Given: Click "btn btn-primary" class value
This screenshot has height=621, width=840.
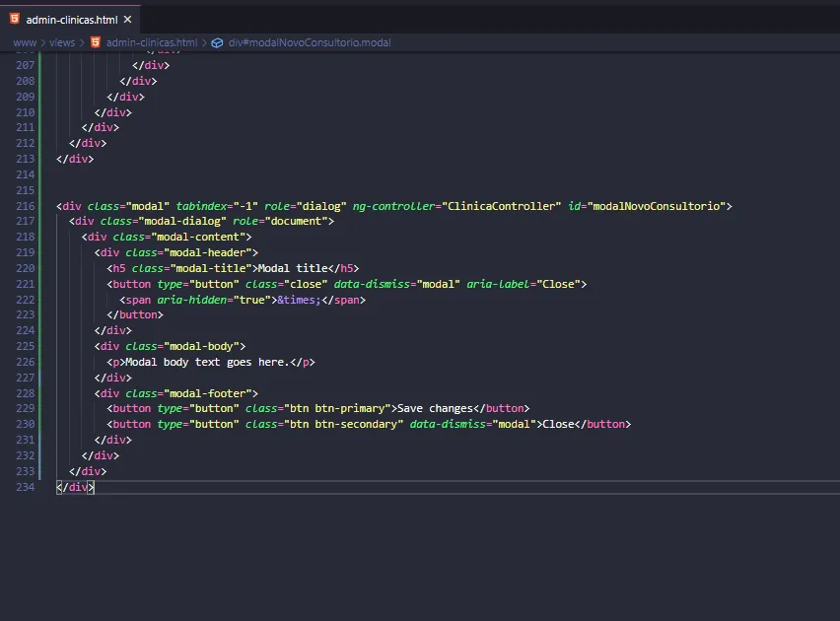Looking at the screenshot, I should (x=337, y=409).
